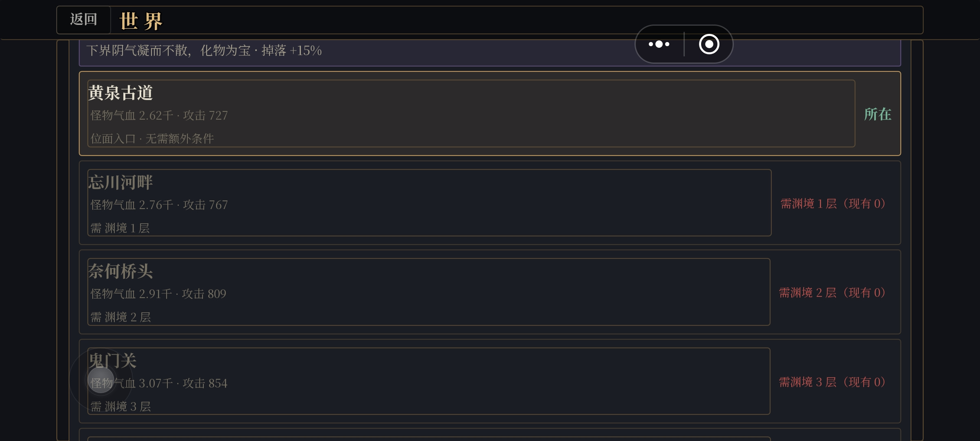Go back with the 返回 button

coord(84,20)
